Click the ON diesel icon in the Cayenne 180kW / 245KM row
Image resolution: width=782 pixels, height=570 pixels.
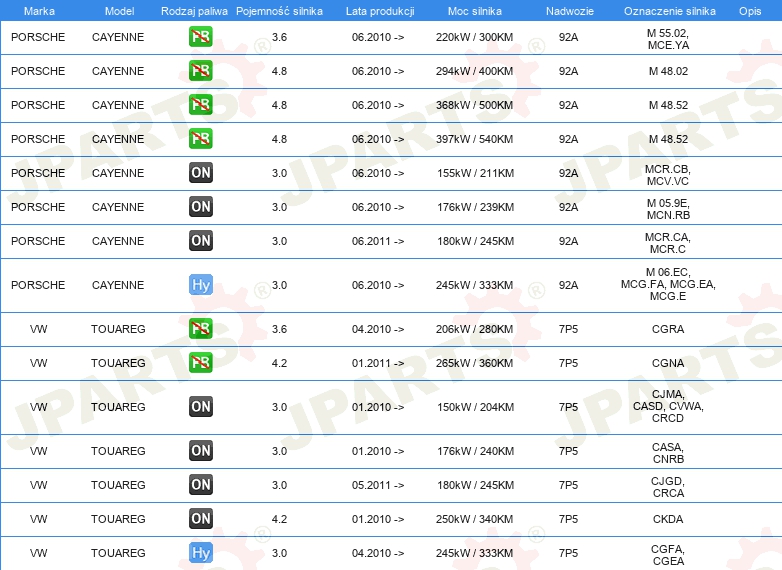(x=200, y=240)
